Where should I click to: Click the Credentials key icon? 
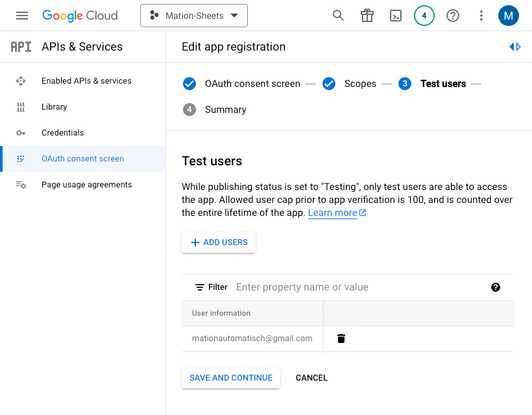[21, 133]
